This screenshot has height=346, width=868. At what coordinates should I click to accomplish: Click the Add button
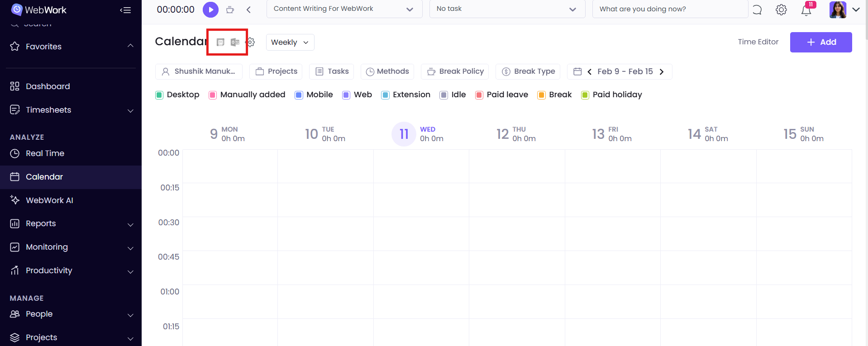point(820,42)
